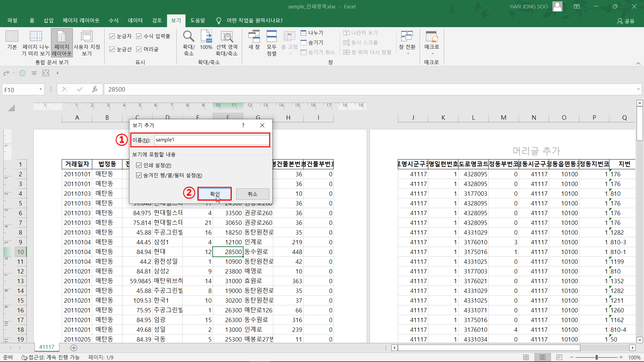Click 취소 to cancel dialog
The width and height of the screenshot is (644, 362).
click(252, 194)
